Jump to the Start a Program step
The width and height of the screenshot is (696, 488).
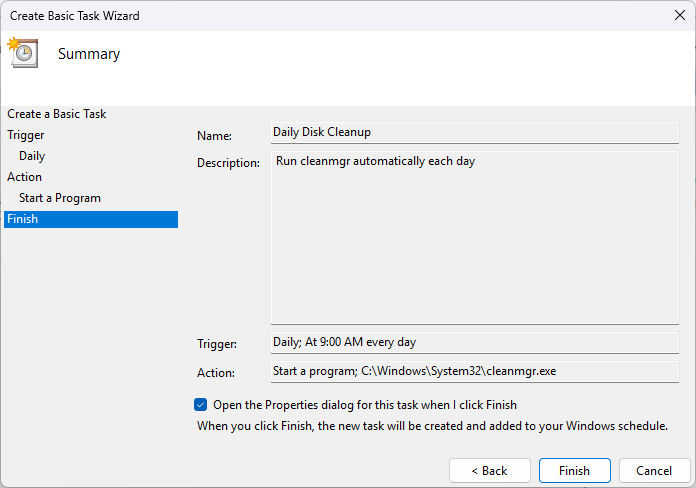click(60, 198)
